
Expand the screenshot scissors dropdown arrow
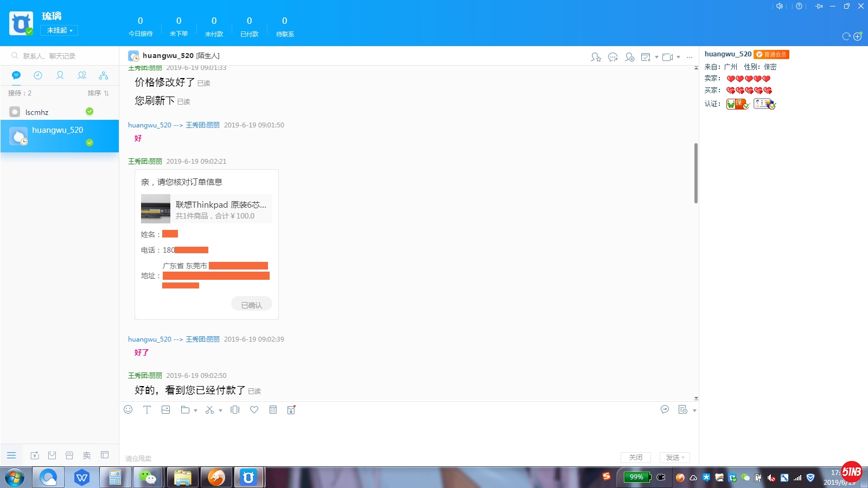pos(220,410)
